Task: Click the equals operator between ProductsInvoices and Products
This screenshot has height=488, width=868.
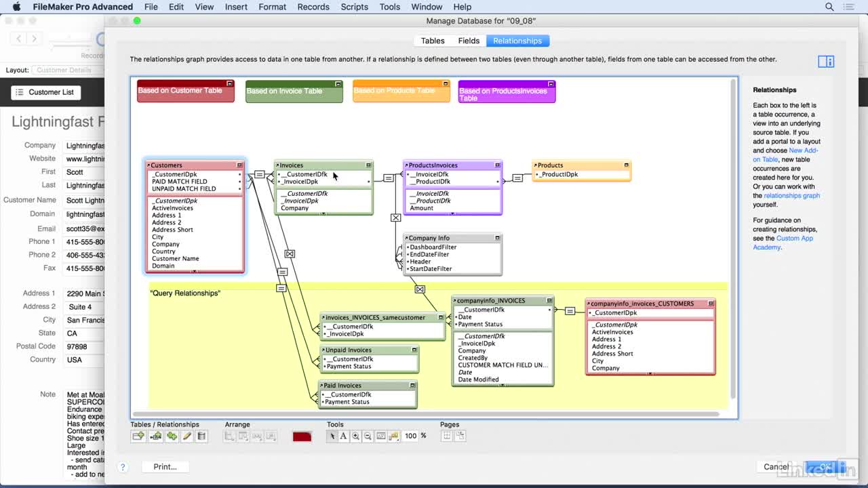Action: 517,178
